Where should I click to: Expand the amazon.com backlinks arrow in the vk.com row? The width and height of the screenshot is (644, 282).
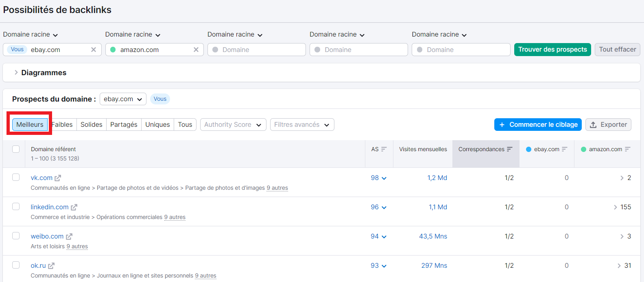click(622, 178)
